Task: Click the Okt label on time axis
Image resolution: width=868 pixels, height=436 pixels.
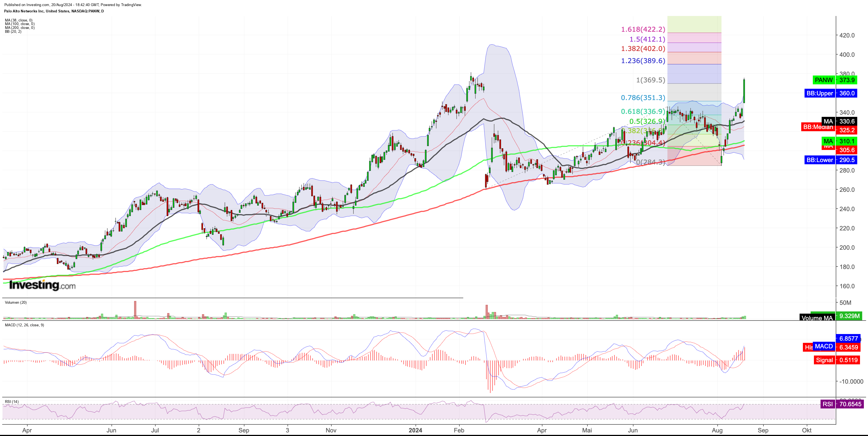Action: point(807,430)
